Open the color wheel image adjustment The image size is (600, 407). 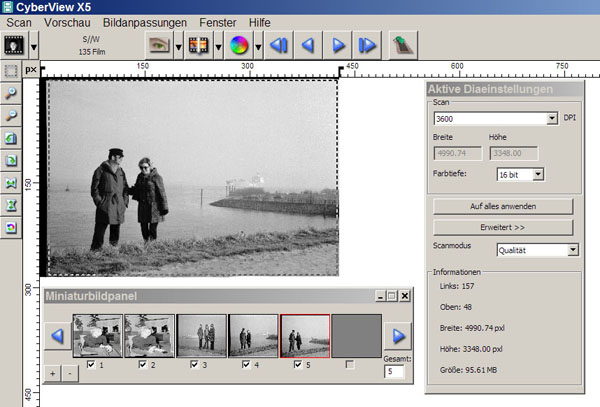coord(238,45)
